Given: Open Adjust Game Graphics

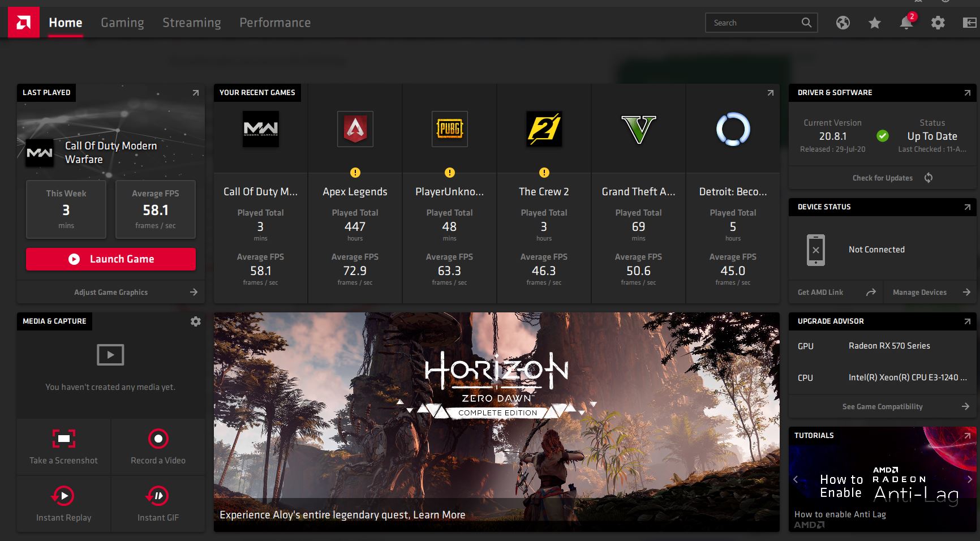Looking at the screenshot, I should (x=111, y=292).
